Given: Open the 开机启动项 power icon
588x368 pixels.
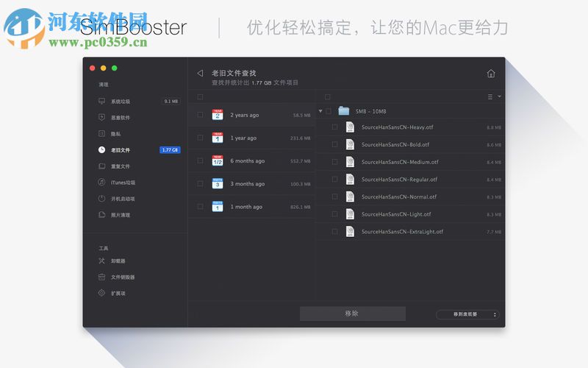Looking at the screenshot, I should 101,198.
